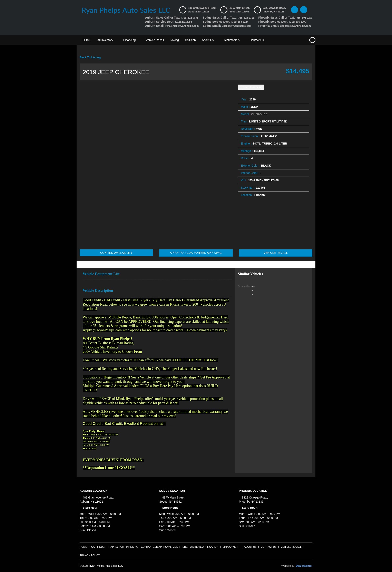Click the footer CAR FINDER link
392x572 pixels.
coord(99,547)
